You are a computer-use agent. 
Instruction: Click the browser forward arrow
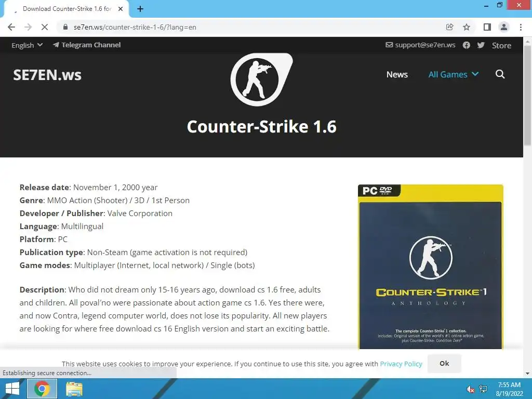tap(28, 27)
